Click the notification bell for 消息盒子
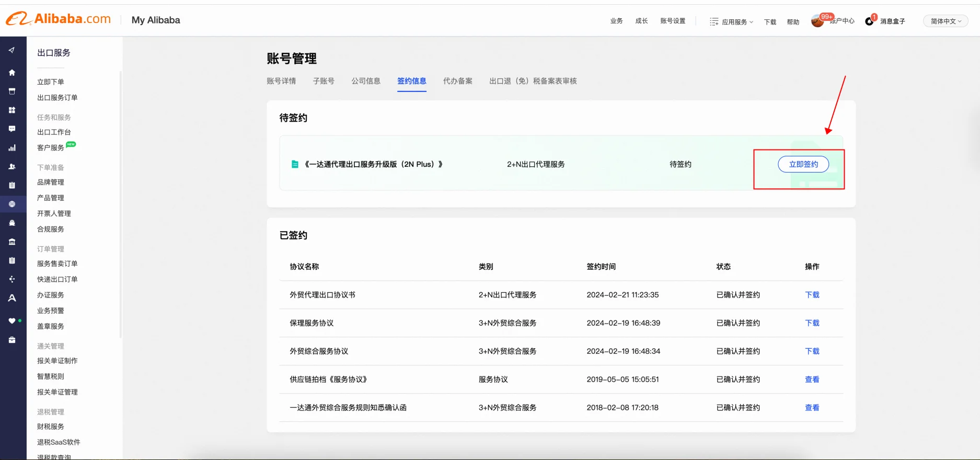This screenshot has height=460, width=980. point(869,21)
